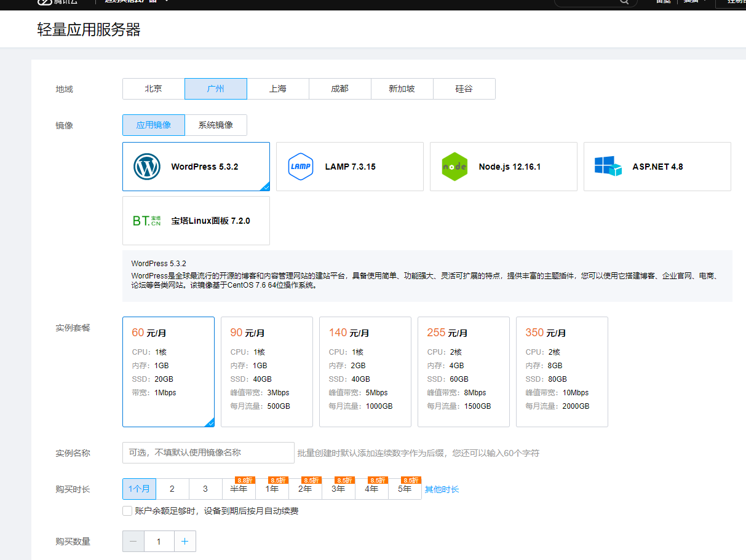Switch to the 系统镜像 tab
The image size is (746, 560).
216,125
